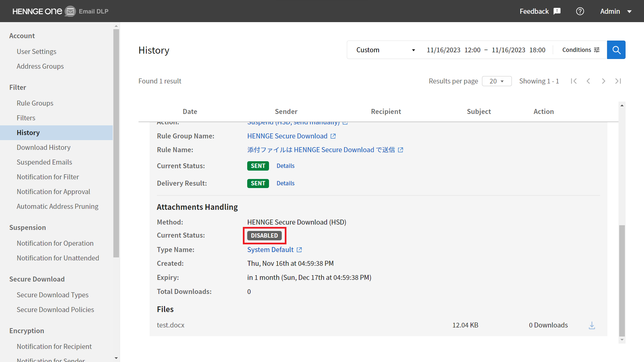Viewport: 644px width, 362px height.
Task: Open Notification for Operation
Action: pos(55,243)
